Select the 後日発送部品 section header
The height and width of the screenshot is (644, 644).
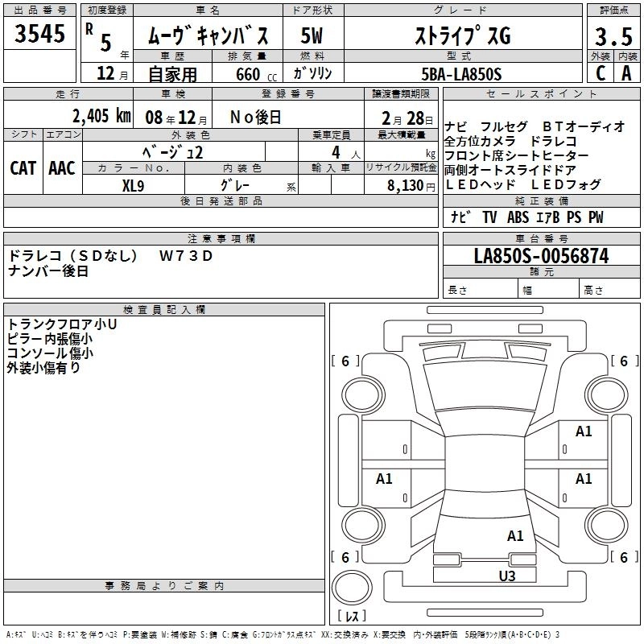click(221, 200)
